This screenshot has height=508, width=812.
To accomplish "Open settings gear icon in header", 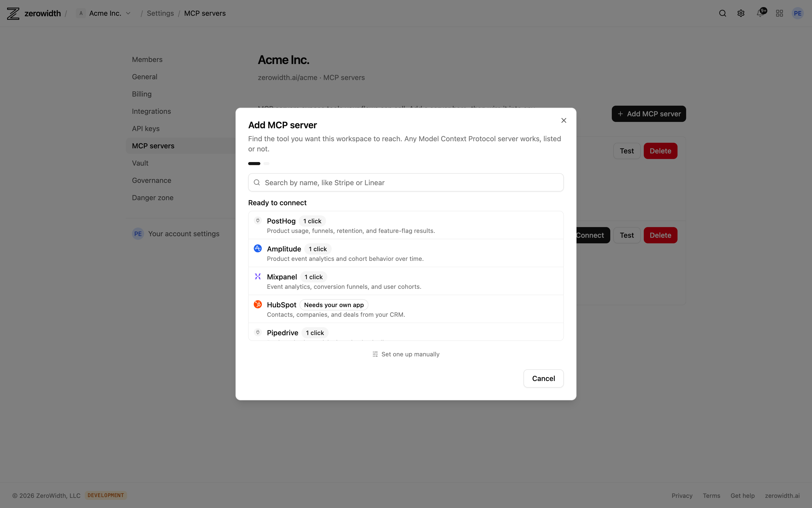I will pos(741,13).
